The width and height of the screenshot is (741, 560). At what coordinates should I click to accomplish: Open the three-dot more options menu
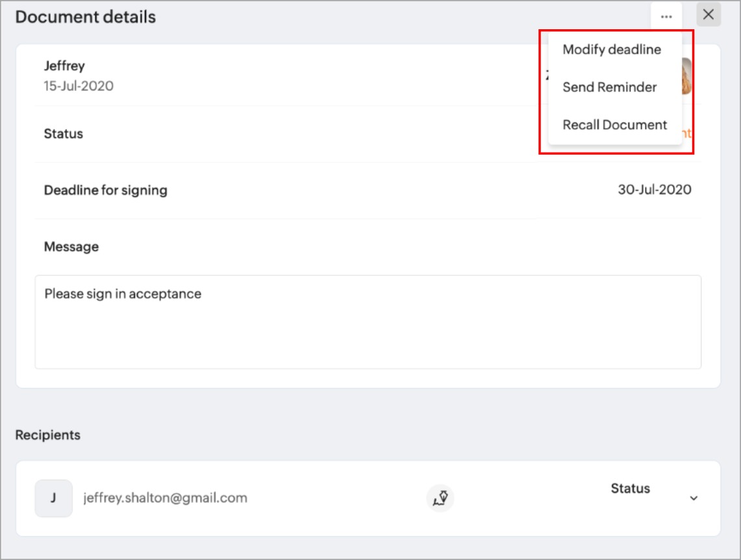pyautogui.click(x=666, y=16)
